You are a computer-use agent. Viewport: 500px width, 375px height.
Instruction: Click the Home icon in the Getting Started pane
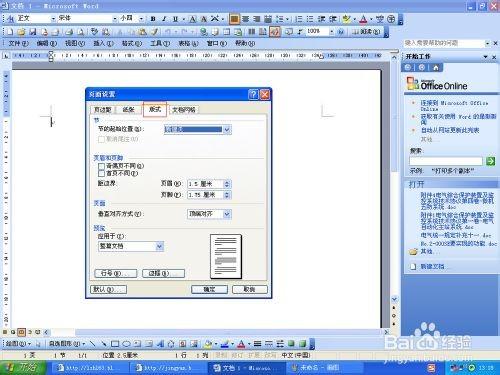[x=436, y=68]
